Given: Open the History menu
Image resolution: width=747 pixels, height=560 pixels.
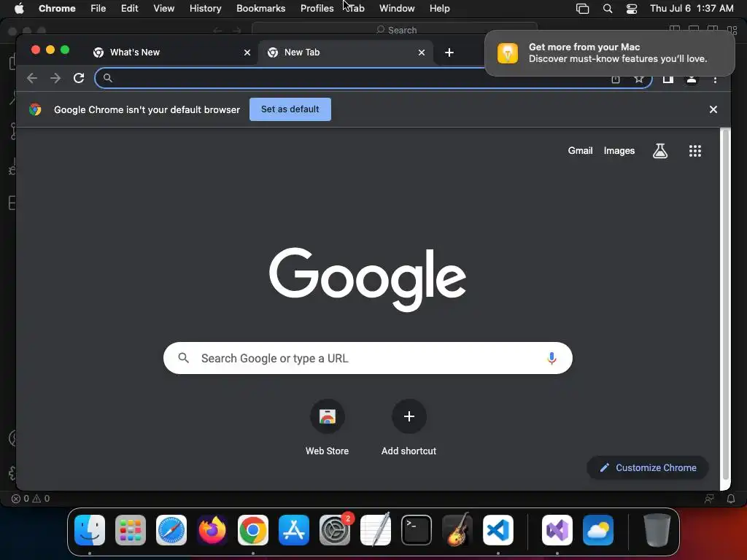Looking at the screenshot, I should [205, 9].
